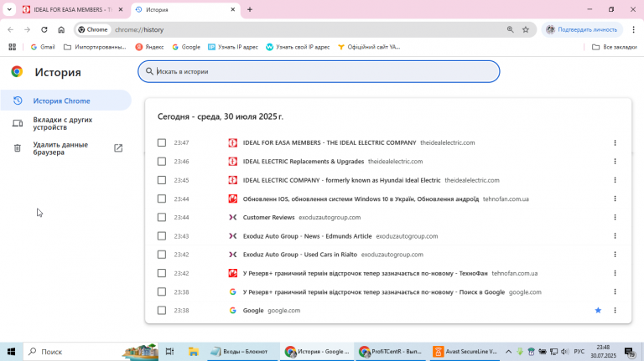Check the 23:47 IDEAL FOR EASA MEMBERS entry

click(x=162, y=142)
